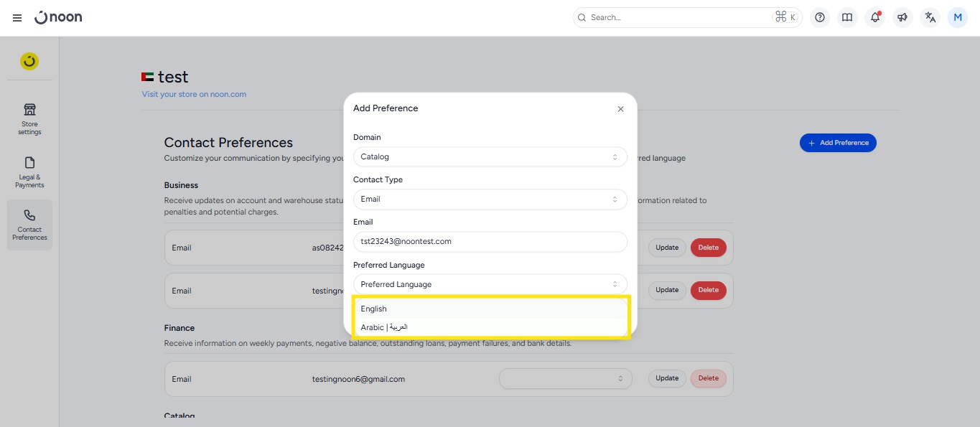Collapse the Preferred Language dropdown
The width and height of the screenshot is (980, 427).
(490, 284)
